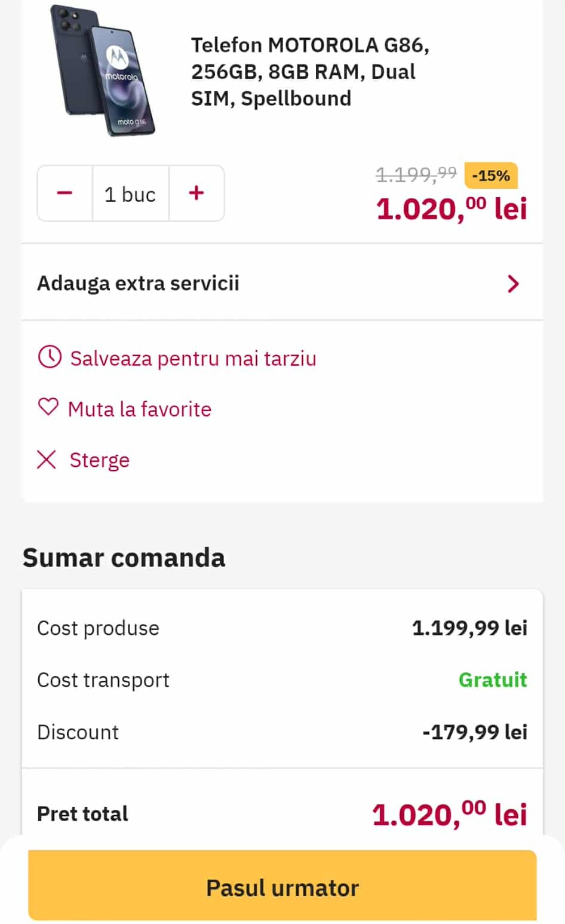Click the crossed-out 1.199,99 old price
Image resolution: width=565 pixels, height=924 pixels.
tap(416, 175)
